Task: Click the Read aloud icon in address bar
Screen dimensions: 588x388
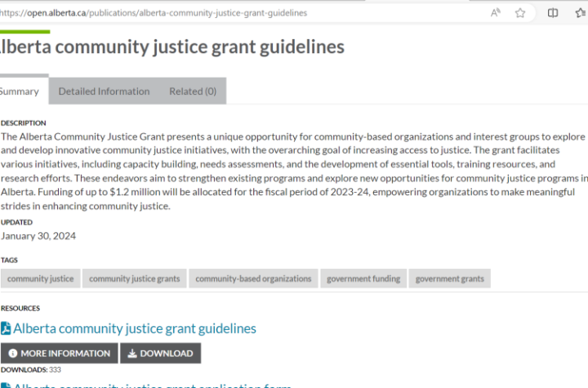Action: [496, 13]
